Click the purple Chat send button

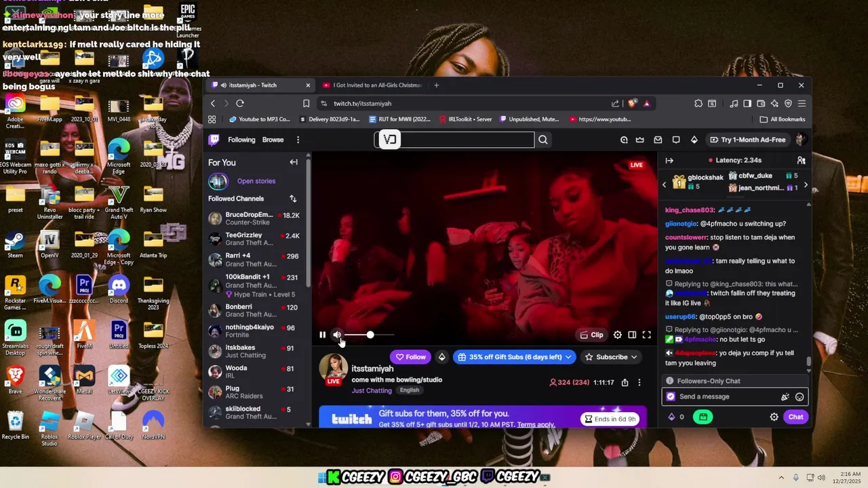pos(795,417)
